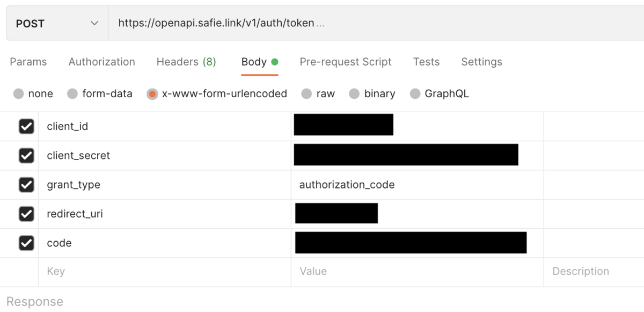Uncheck the grant_type parameter checkbox
This screenshot has height=312, width=644.
pos(26,185)
